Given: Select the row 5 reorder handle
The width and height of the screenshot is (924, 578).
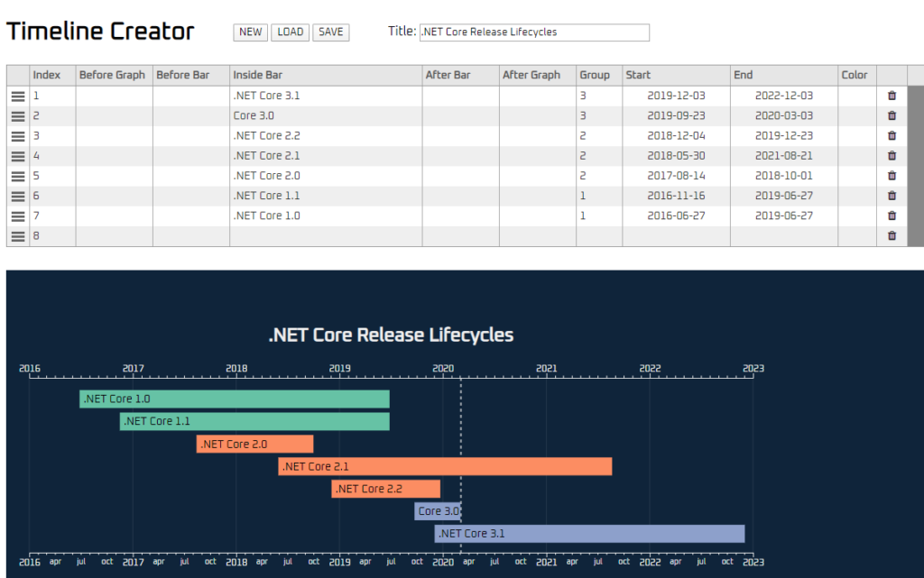Looking at the screenshot, I should tap(18, 176).
